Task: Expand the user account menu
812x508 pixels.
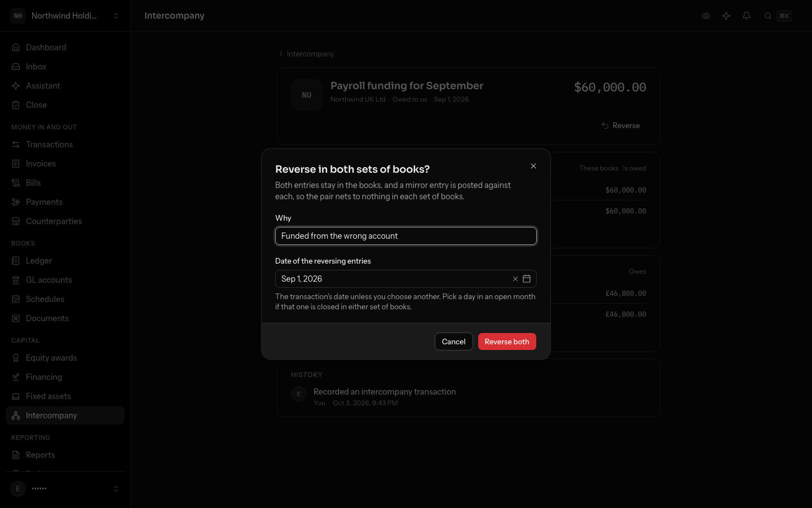Action: (65, 489)
